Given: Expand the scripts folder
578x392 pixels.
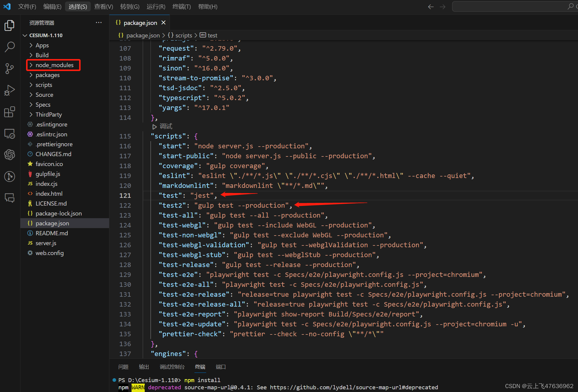Looking at the screenshot, I should point(65,85).
